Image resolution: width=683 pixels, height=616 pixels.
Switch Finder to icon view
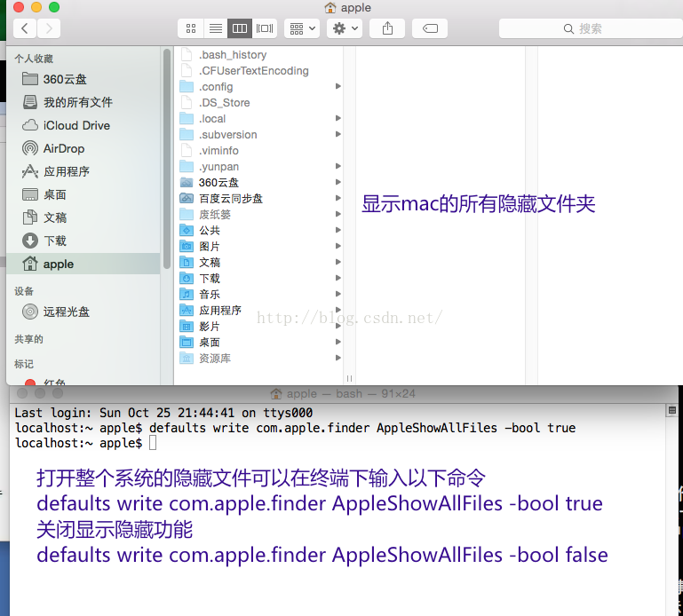click(x=191, y=28)
